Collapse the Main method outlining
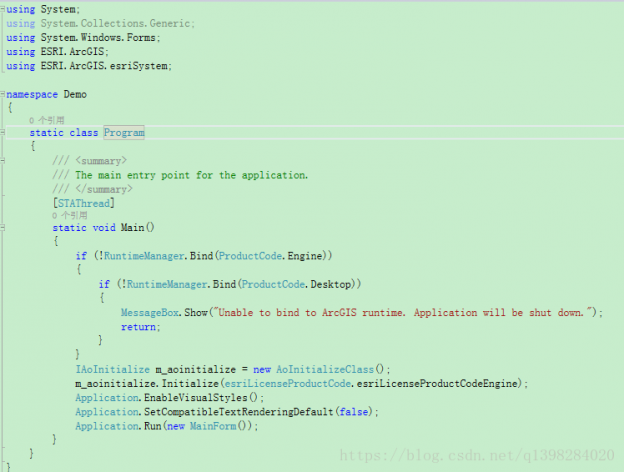Viewport: 624px width, 472px height. click(3, 228)
